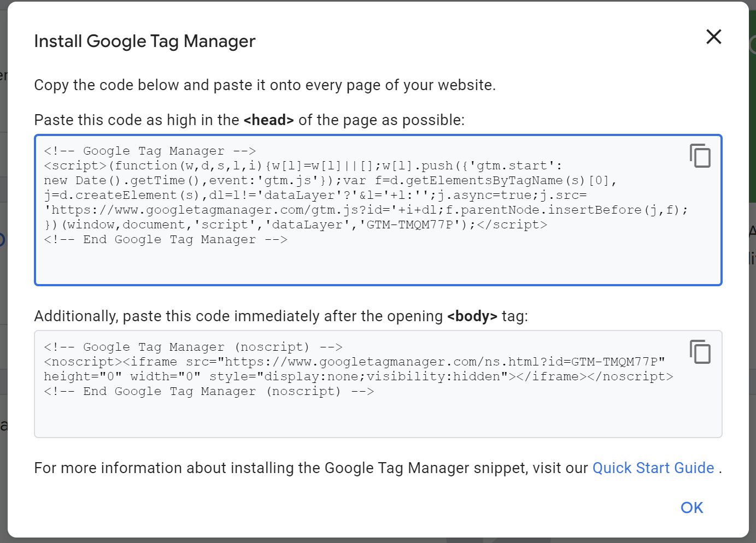Viewport: 756px width, 543px height.
Task: Close the Install Google Tag Manager dialog
Action: click(714, 37)
